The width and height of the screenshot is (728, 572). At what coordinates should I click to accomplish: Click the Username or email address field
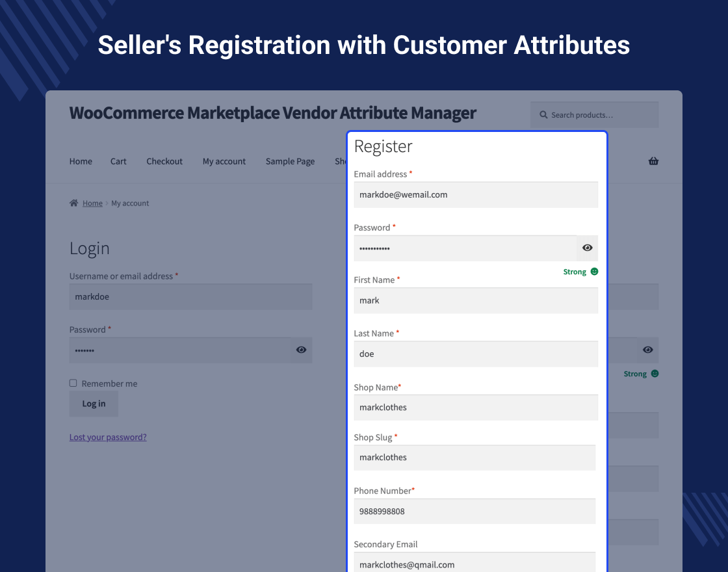pos(190,296)
